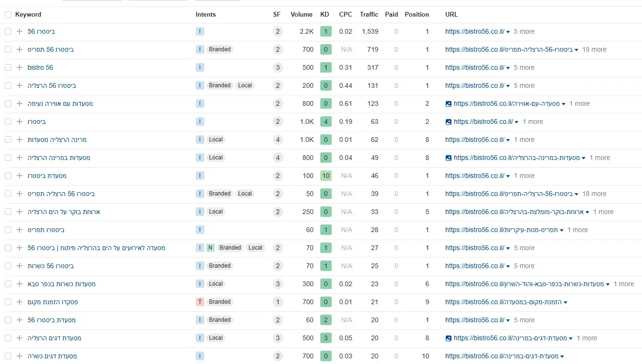Click the image icon before URL in 'ביסטרו' row

pos(449,121)
